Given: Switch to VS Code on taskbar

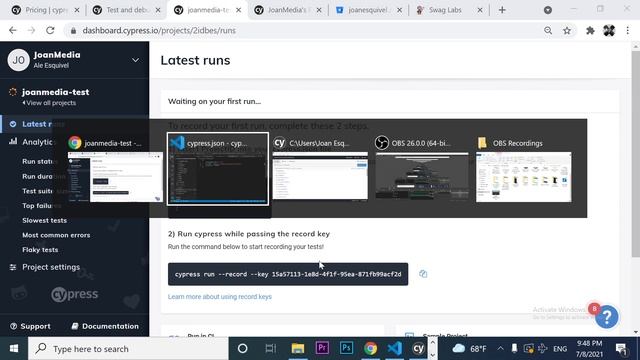Looking at the screenshot, I should (x=395, y=349).
